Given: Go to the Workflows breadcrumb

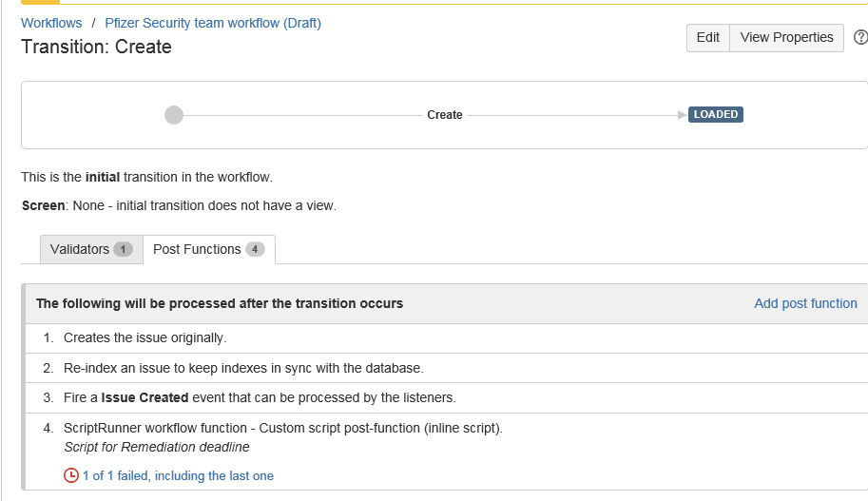Looking at the screenshot, I should (x=51, y=23).
